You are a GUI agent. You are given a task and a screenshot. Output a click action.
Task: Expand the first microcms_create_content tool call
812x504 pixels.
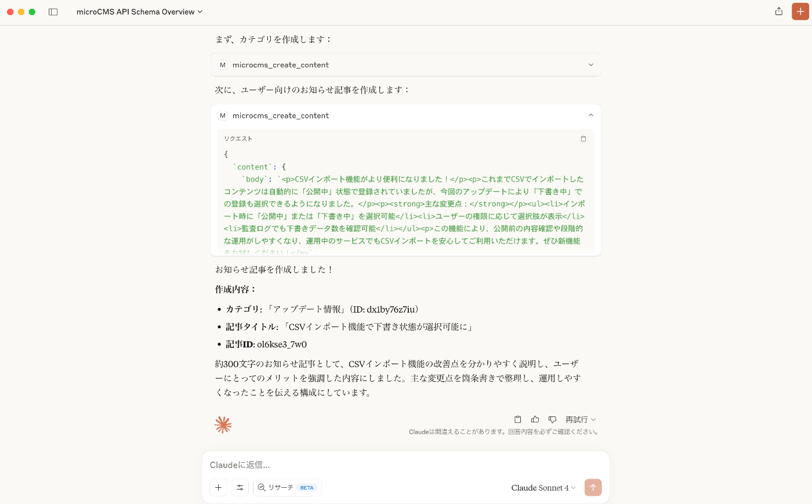click(405, 65)
